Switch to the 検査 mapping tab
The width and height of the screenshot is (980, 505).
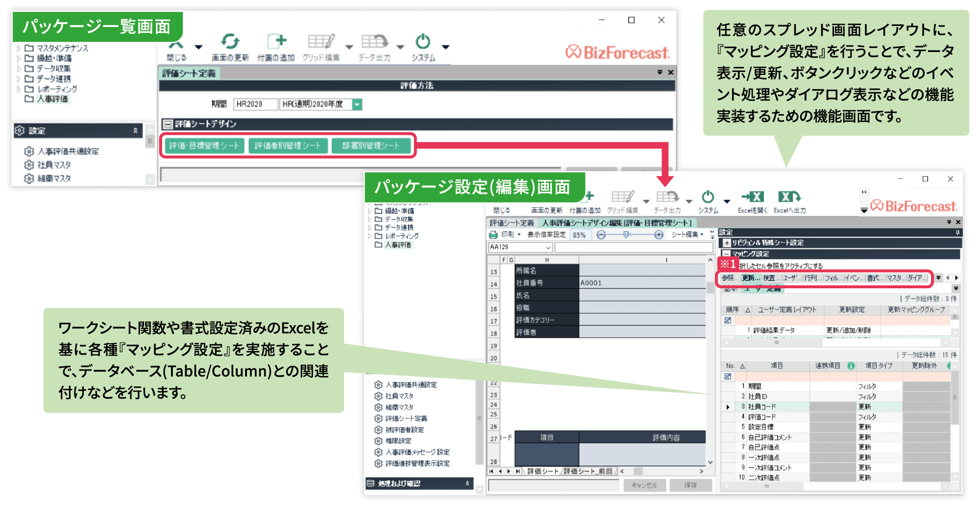click(771, 278)
